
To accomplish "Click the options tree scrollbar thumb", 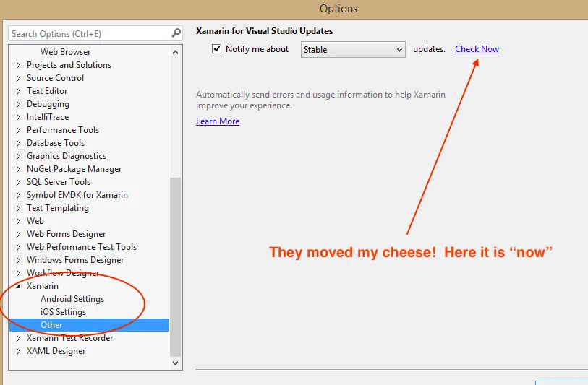I will [x=175, y=267].
